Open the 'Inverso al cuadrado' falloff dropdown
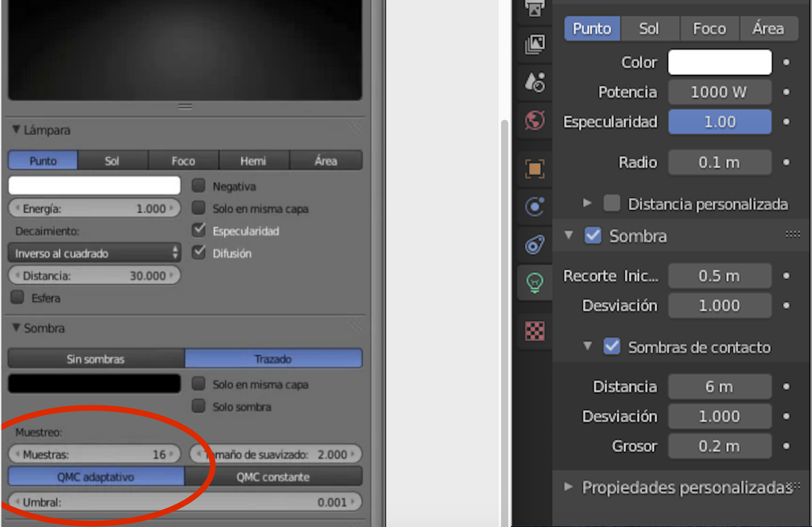This screenshot has width=812, height=527. pos(95,253)
